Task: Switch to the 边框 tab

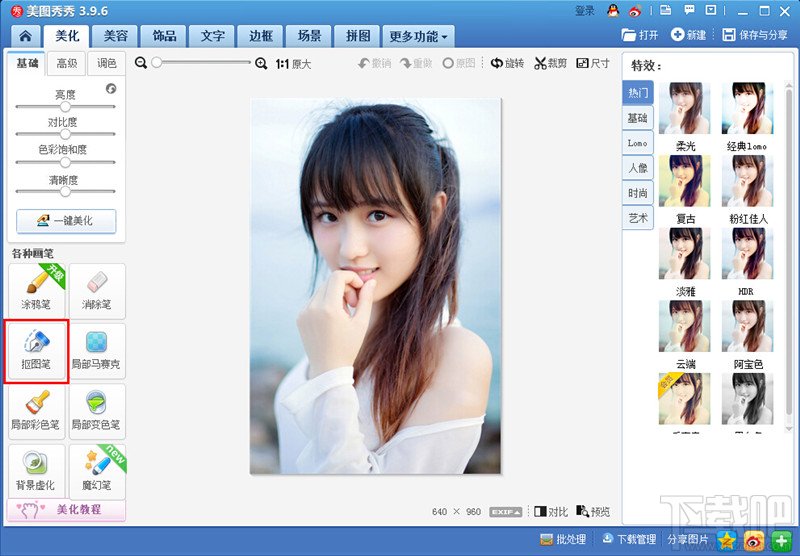Action: point(261,36)
